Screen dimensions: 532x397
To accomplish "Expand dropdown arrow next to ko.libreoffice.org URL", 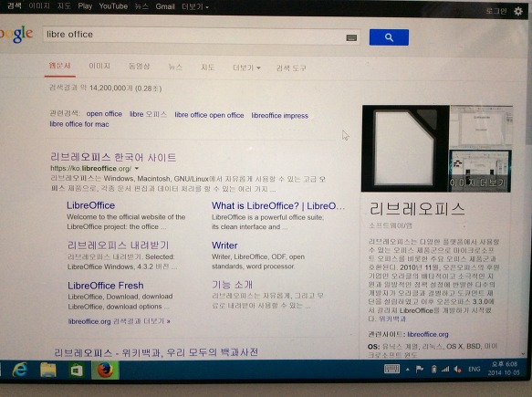I will [x=137, y=168].
